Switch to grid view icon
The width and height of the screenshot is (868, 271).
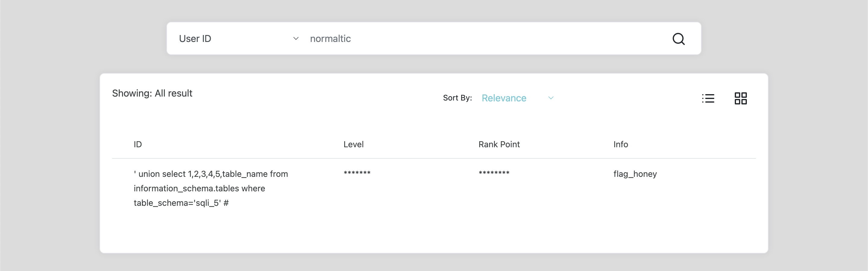click(741, 98)
